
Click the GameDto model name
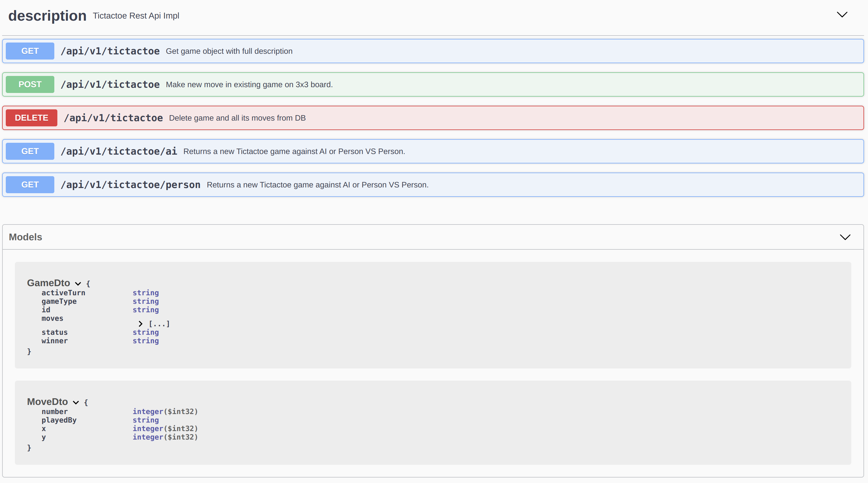tap(49, 283)
